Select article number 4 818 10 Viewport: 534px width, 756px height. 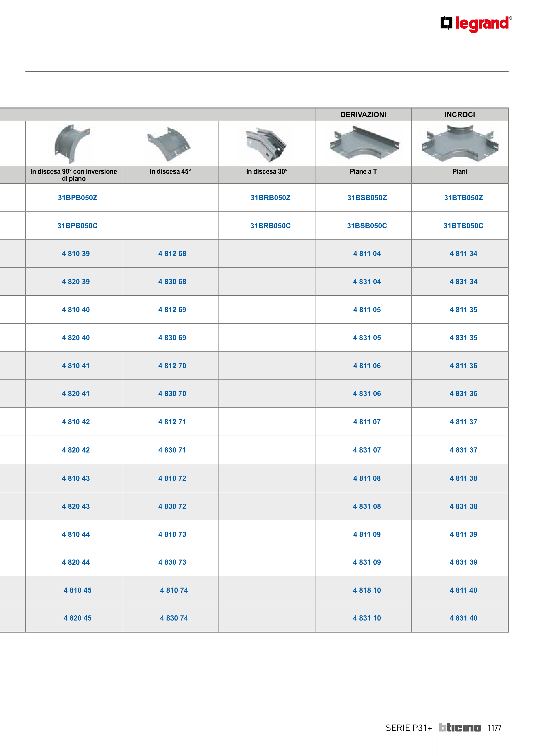click(367, 590)
